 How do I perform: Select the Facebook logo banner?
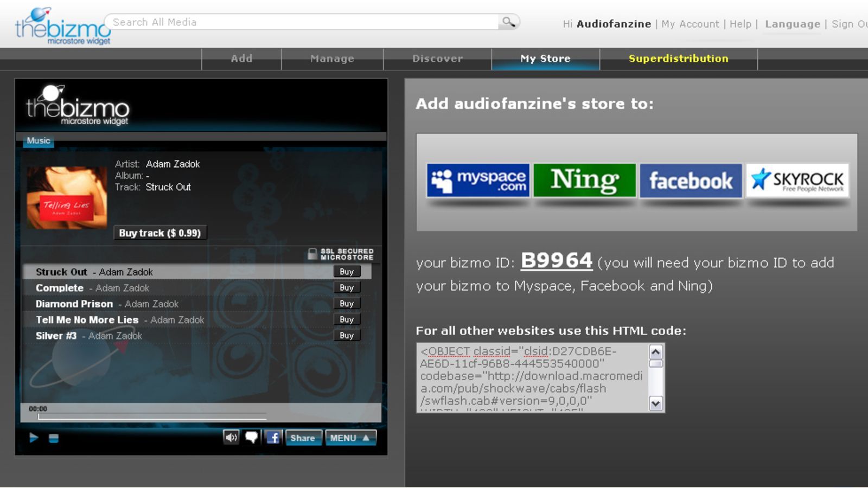[x=691, y=181]
